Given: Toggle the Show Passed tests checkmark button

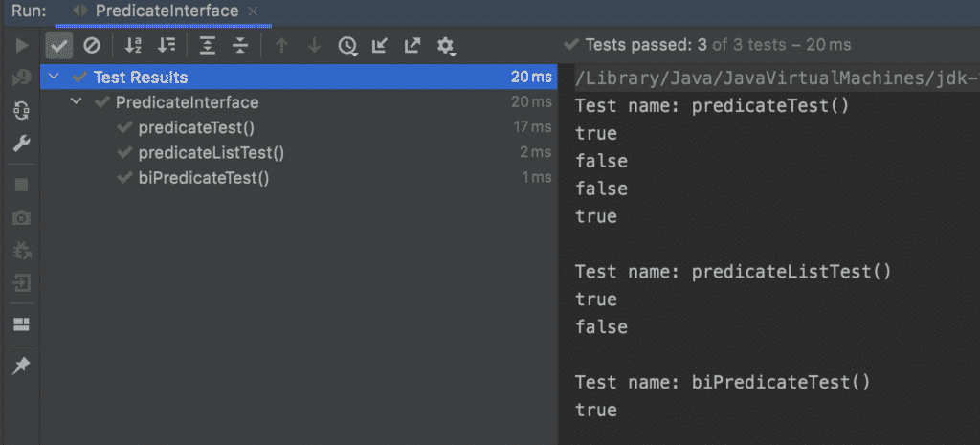Looking at the screenshot, I should (x=59, y=45).
